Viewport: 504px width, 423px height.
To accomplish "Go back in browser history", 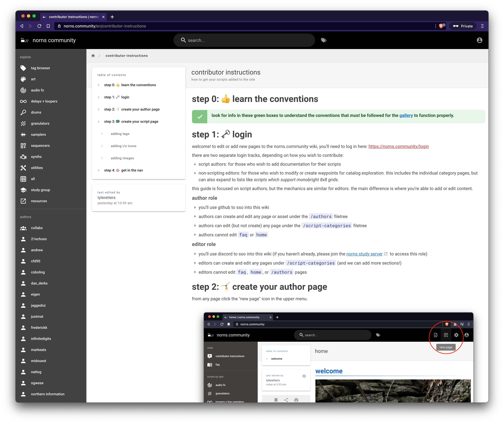I will point(22,26).
